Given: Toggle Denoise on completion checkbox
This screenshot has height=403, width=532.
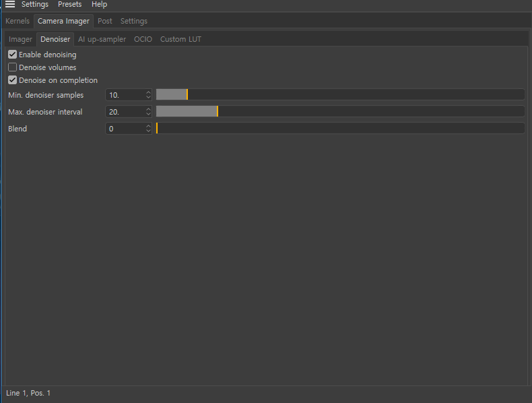Looking at the screenshot, I should tap(13, 80).
